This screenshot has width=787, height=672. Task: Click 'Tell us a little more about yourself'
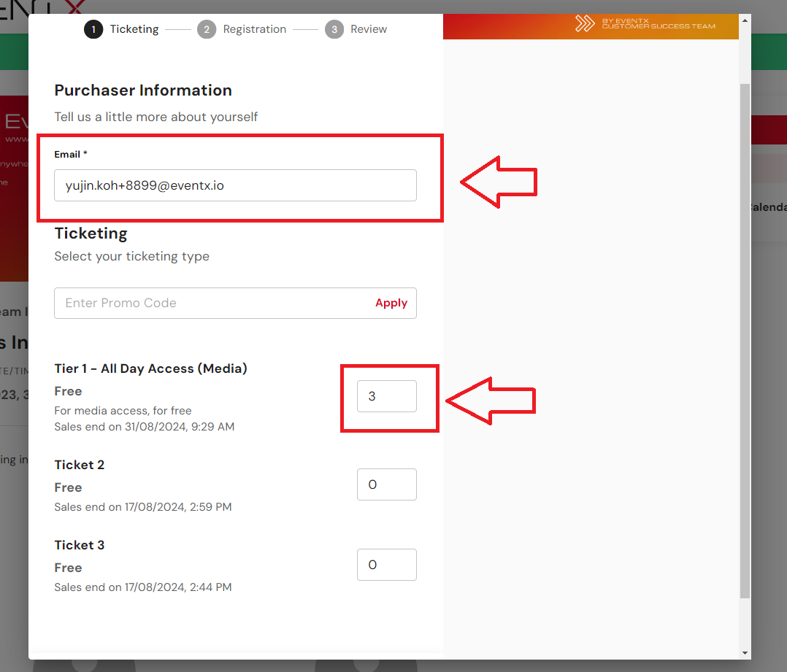pyautogui.click(x=156, y=117)
